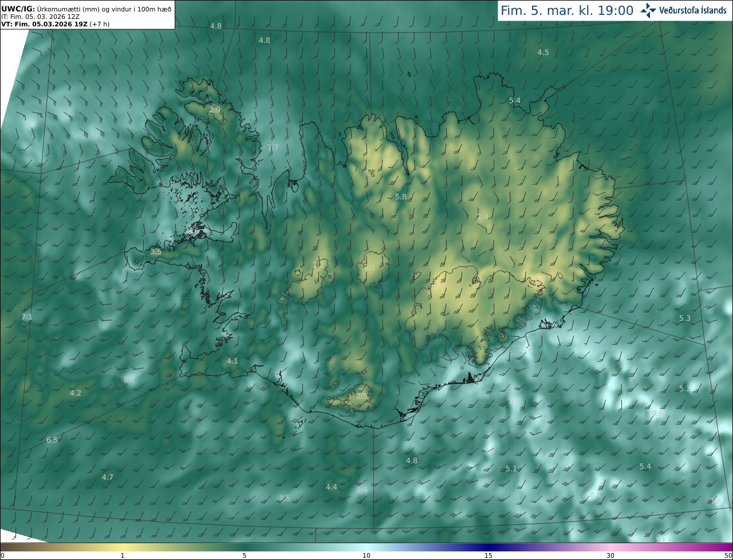Click the 'Veðurstofa Íslands' logo text
The width and height of the screenshot is (733, 560).
(x=693, y=10)
